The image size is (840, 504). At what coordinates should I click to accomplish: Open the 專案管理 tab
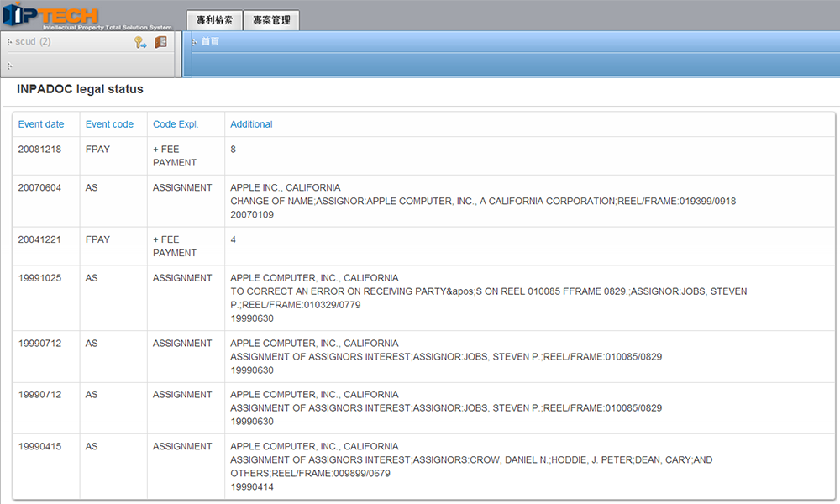tap(271, 20)
